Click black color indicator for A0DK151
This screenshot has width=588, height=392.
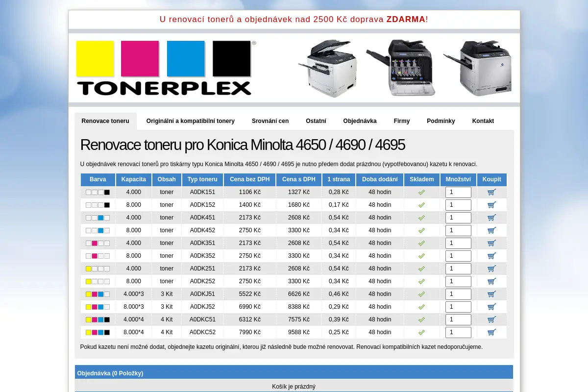(107, 192)
